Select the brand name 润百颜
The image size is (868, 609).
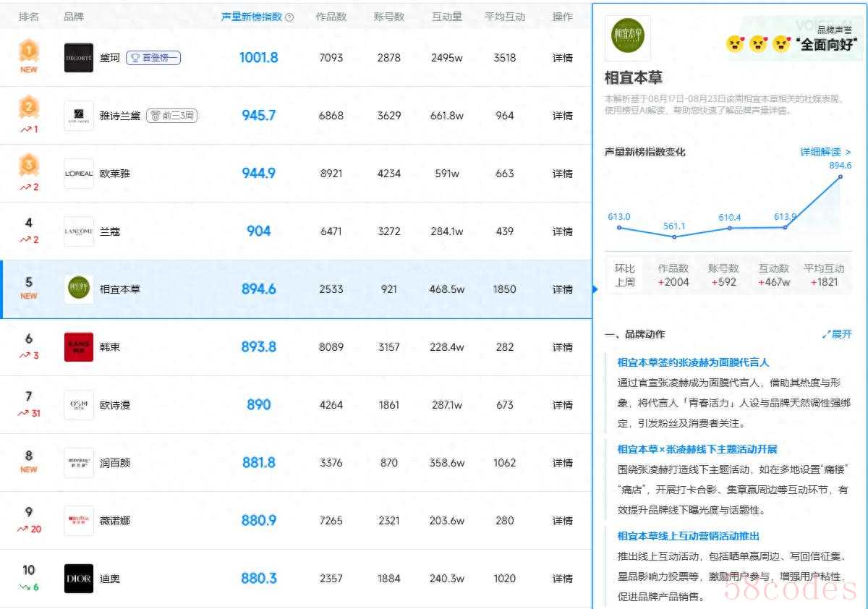115,463
